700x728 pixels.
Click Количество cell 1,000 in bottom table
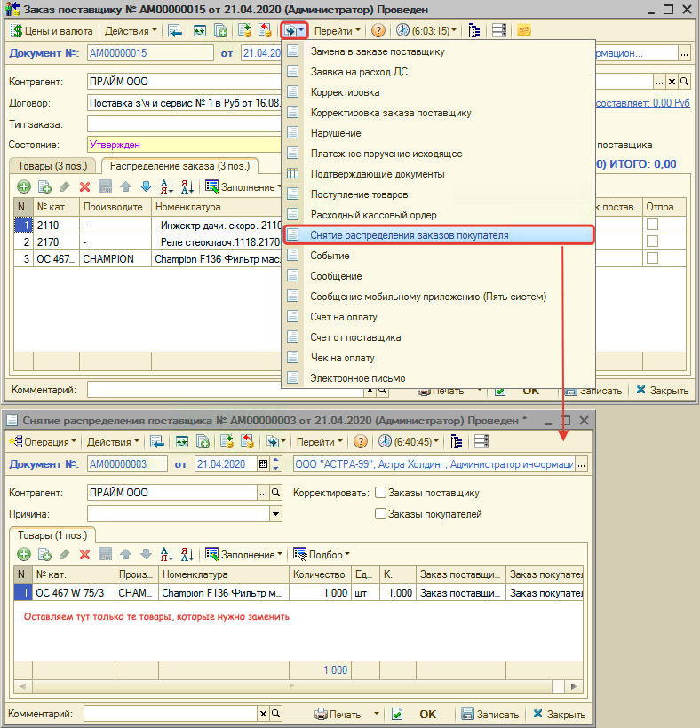(x=319, y=593)
